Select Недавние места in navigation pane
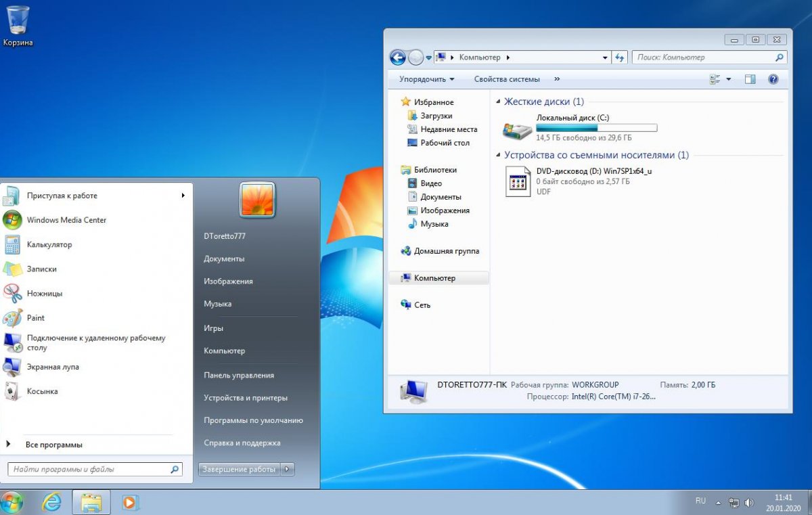812x515 pixels. coord(449,129)
